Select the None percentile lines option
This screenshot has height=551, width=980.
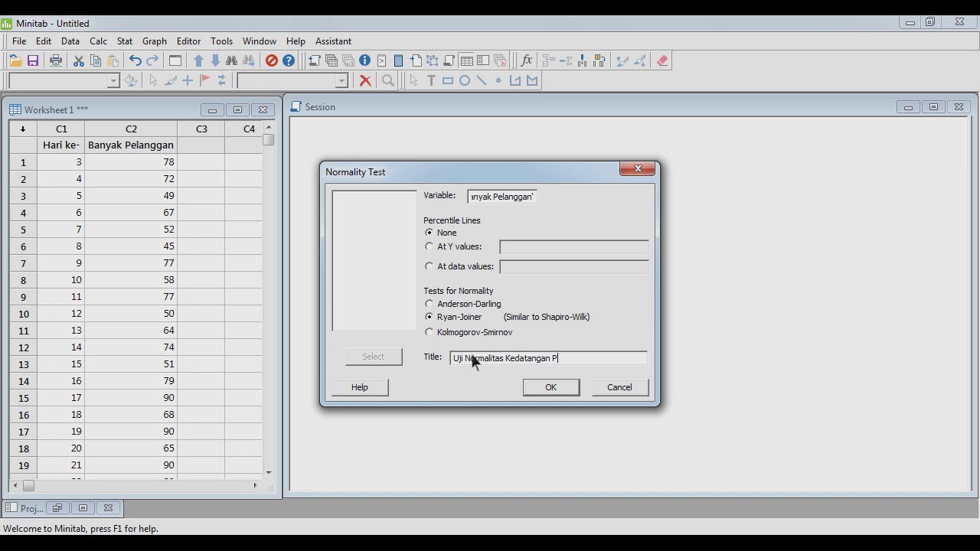(429, 233)
